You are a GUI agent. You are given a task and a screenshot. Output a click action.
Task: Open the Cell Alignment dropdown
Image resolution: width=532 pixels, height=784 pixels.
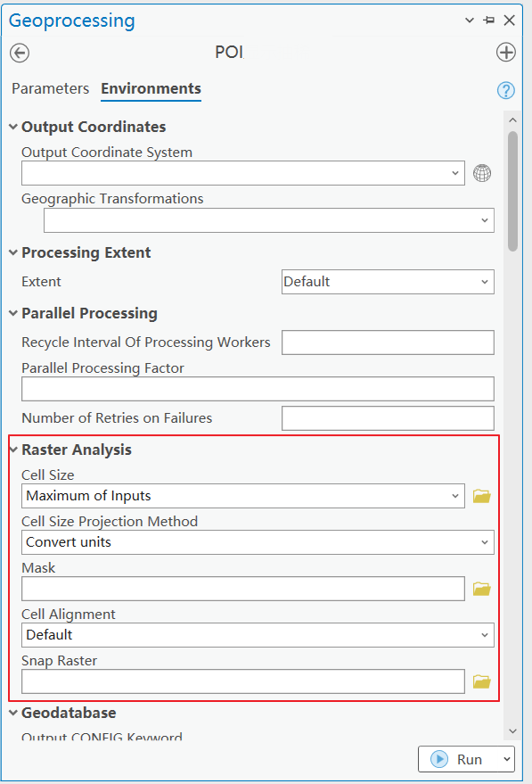click(x=258, y=635)
